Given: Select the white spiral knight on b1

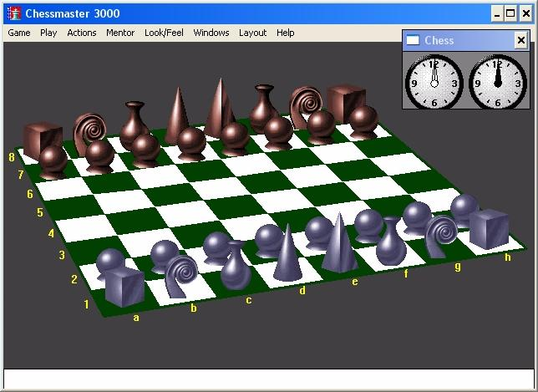Looking at the screenshot, I should point(180,277).
